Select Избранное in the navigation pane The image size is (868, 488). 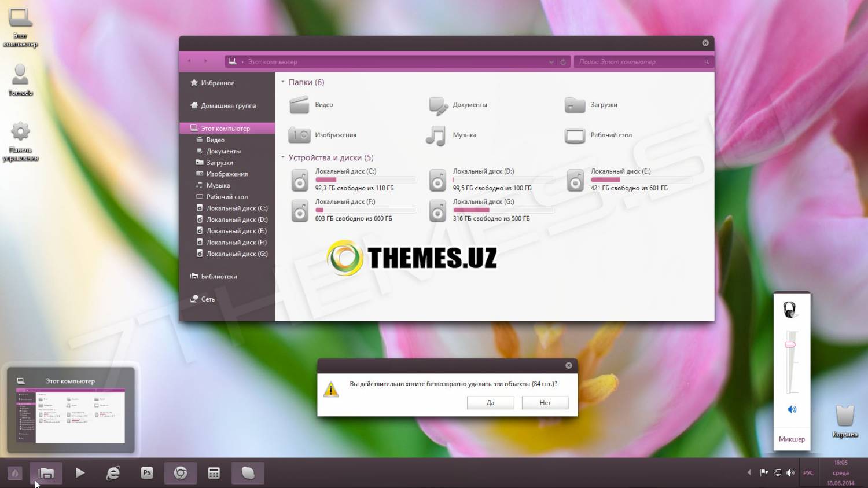click(218, 83)
